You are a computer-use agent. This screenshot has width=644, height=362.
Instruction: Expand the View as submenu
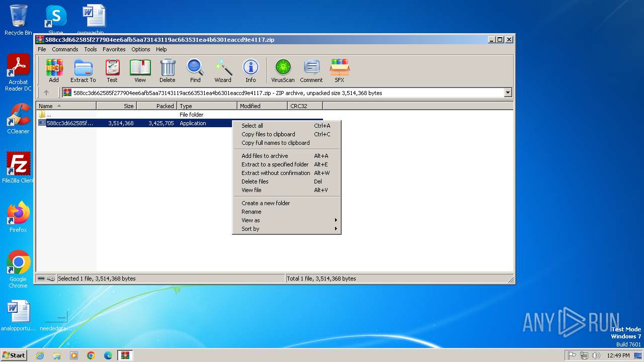287,220
